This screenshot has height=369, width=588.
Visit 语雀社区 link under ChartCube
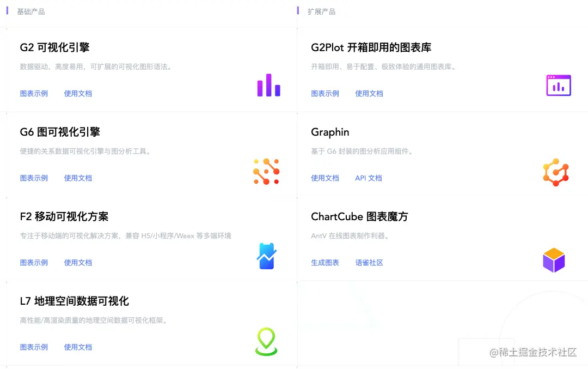pyautogui.click(x=369, y=262)
